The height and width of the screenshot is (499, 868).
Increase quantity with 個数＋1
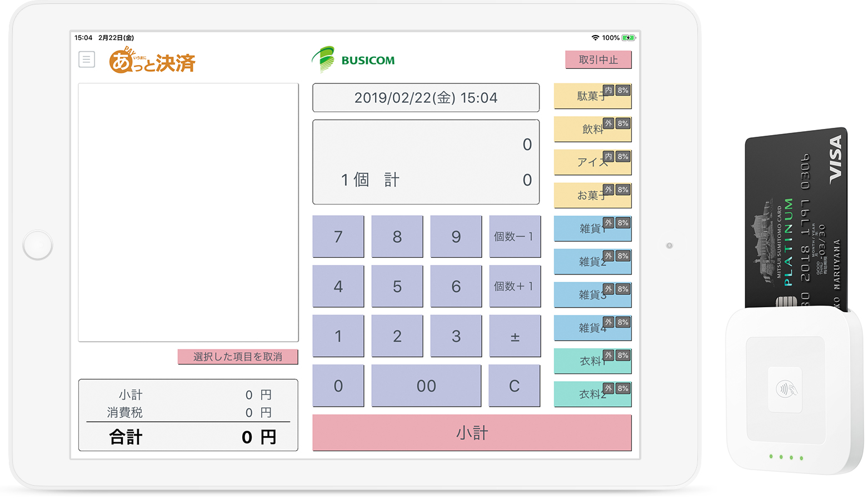[514, 286]
